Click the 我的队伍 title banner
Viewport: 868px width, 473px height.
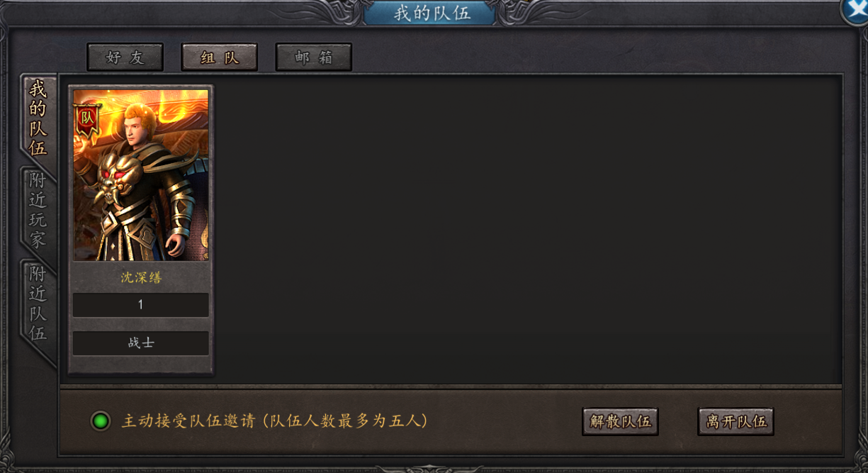coord(432,13)
